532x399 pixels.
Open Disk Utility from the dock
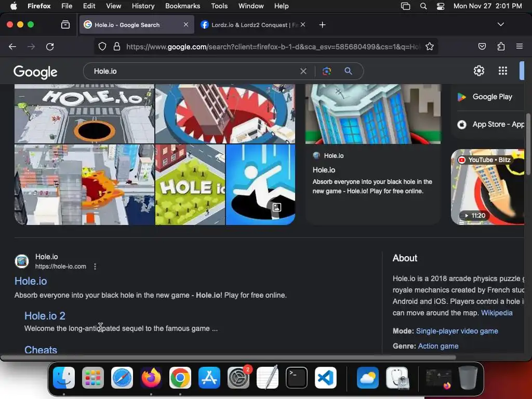point(397,378)
